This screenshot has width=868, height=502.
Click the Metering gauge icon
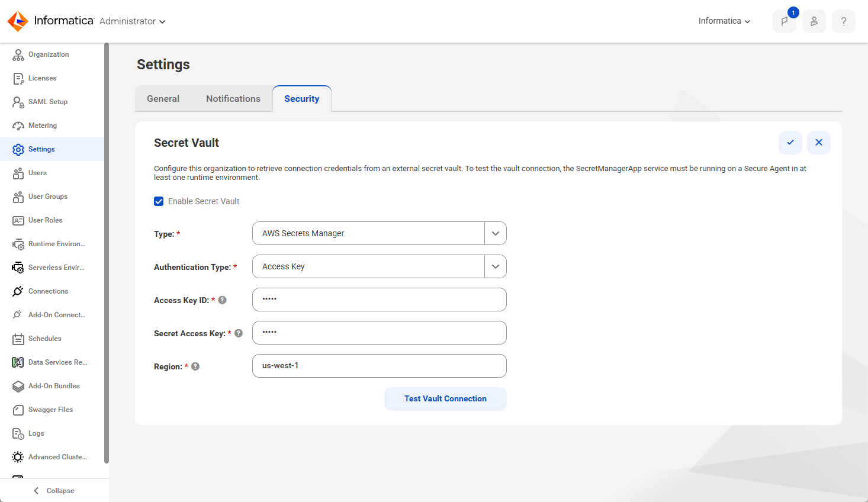click(x=18, y=126)
